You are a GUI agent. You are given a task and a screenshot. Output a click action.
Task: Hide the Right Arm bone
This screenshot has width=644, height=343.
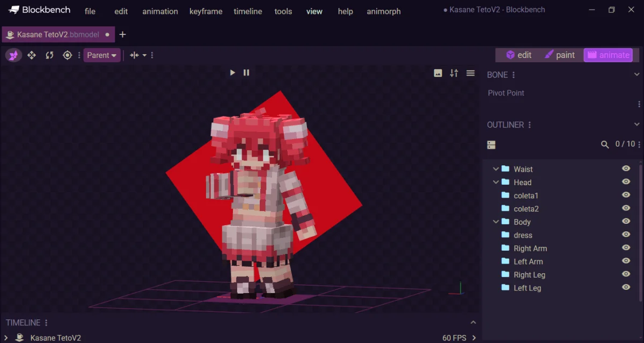point(626,247)
